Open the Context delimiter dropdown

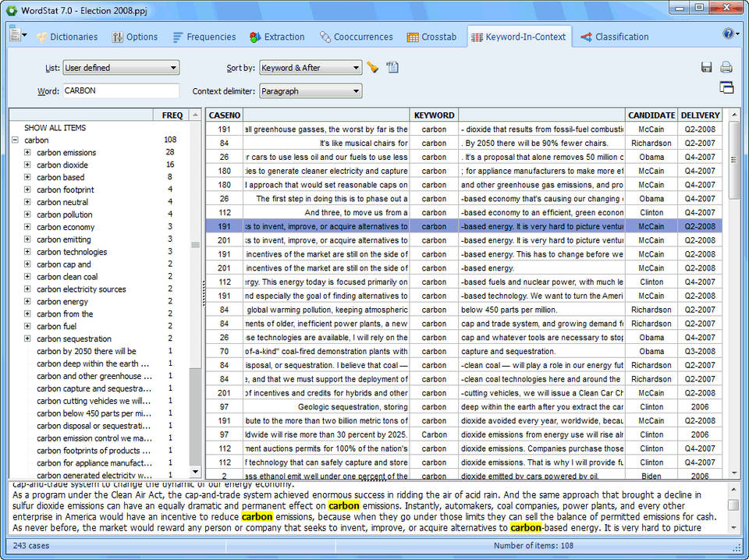pos(311,91)
